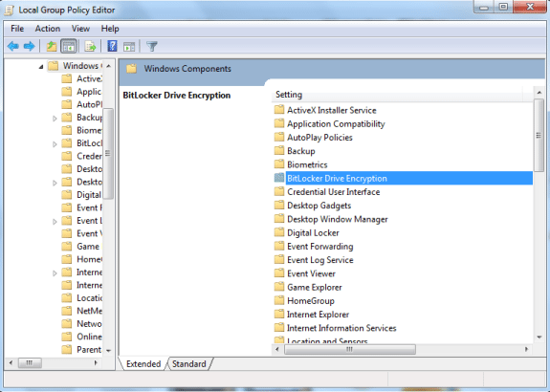
Task: Click the Digital Locker folder icon
Action: pos(279,233)
